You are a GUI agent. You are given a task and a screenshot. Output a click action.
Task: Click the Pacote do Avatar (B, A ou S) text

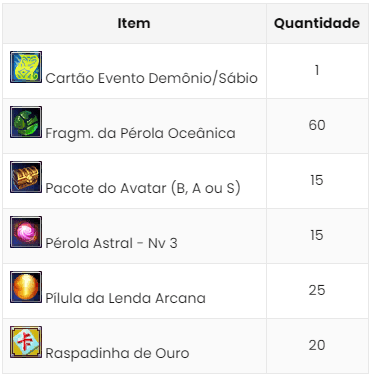coord(143,188)
